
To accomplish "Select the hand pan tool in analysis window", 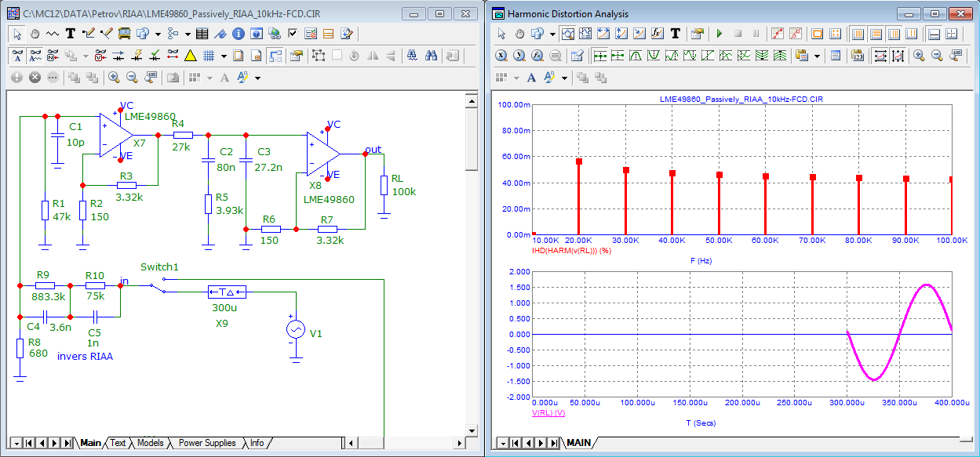I will pos(519,34).
